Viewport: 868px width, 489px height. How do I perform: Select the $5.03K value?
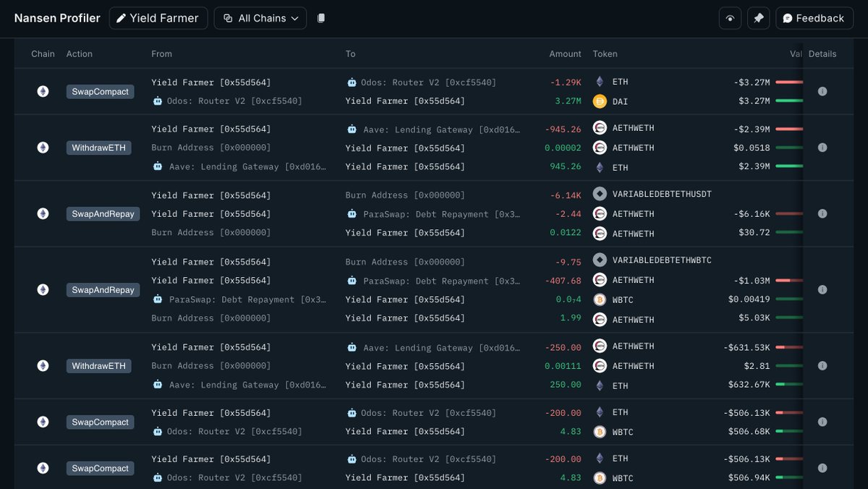754,319
